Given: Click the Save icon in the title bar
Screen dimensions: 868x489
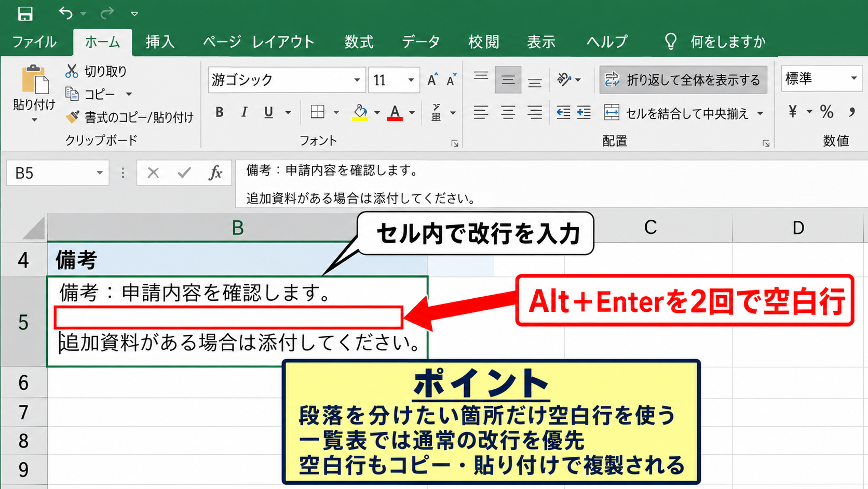Looking at the screenshot, I should [25, 14].
